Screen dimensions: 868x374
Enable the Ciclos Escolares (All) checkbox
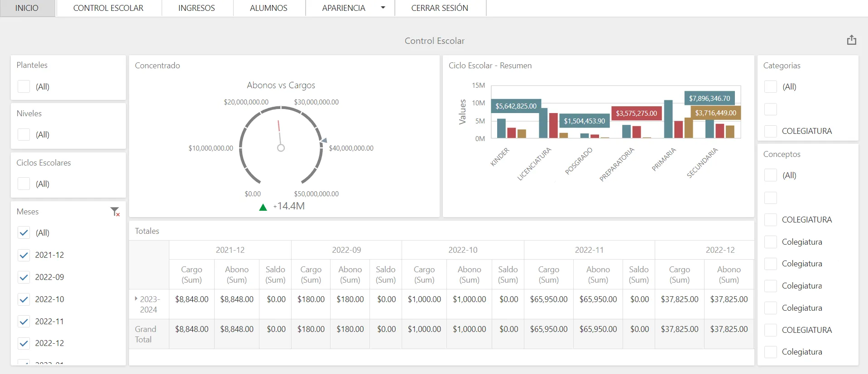click(x=24, y=184)
